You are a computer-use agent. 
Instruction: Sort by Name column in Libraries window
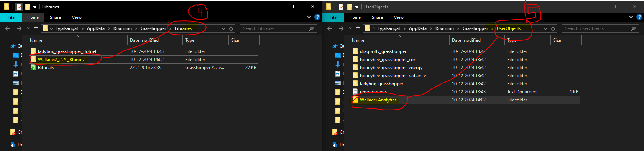(78, 40)
